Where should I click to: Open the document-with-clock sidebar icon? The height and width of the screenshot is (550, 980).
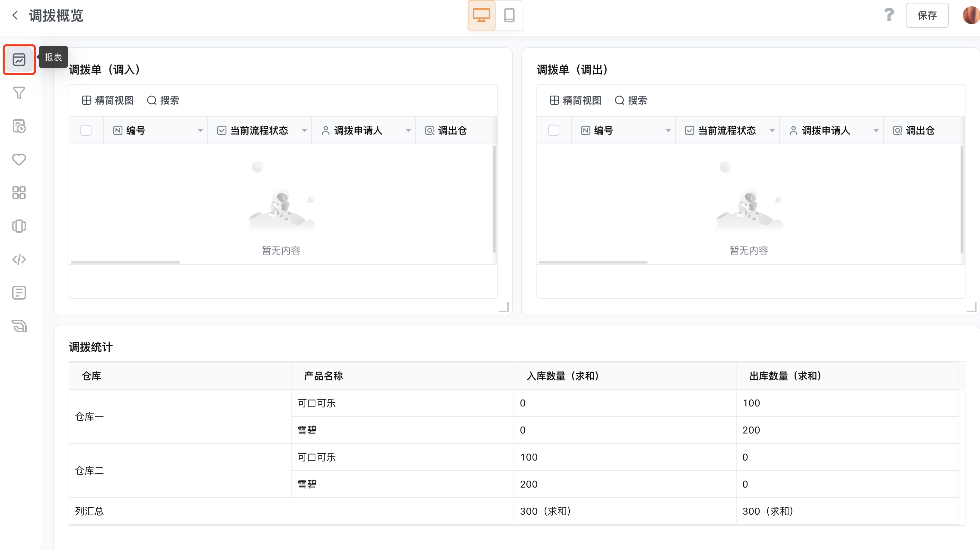pyautogui.click(x=19, y=126)
